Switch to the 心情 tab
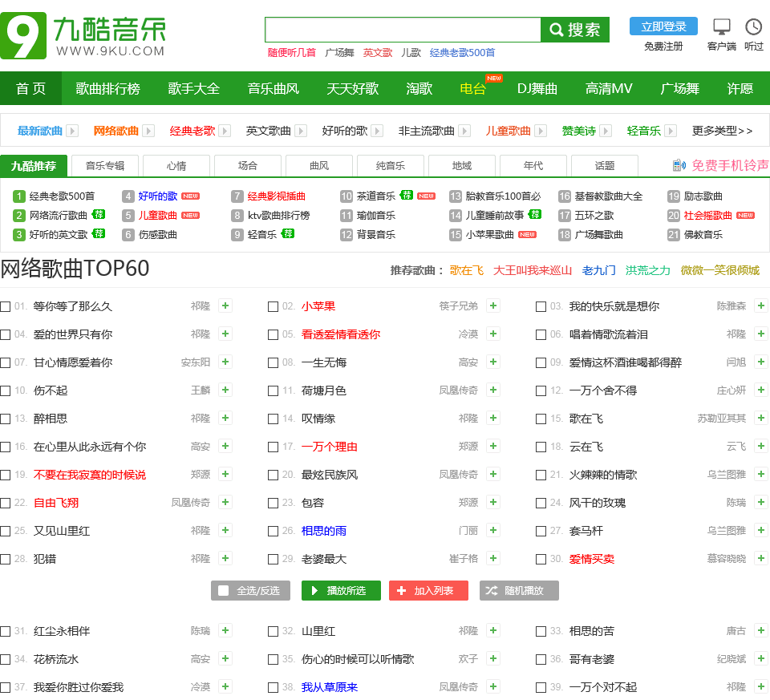This screenshot has height=700, width=770. pyautogui.click(x=176, y=165)
